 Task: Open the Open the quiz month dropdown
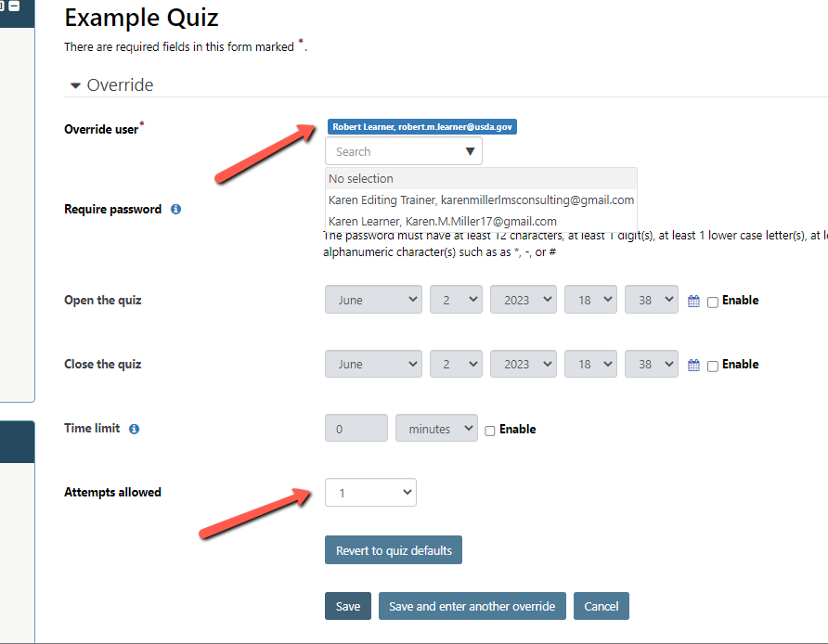pos(372,301)
